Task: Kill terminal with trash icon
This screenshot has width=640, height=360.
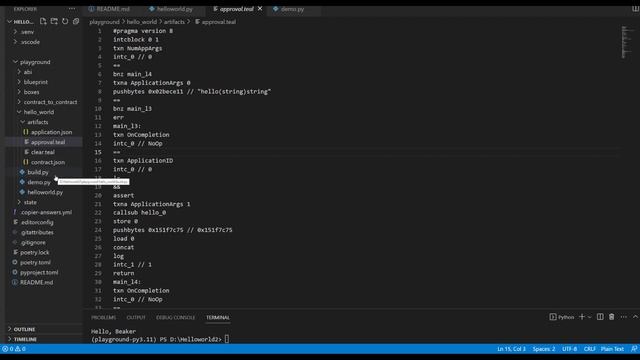Action: 611,317
